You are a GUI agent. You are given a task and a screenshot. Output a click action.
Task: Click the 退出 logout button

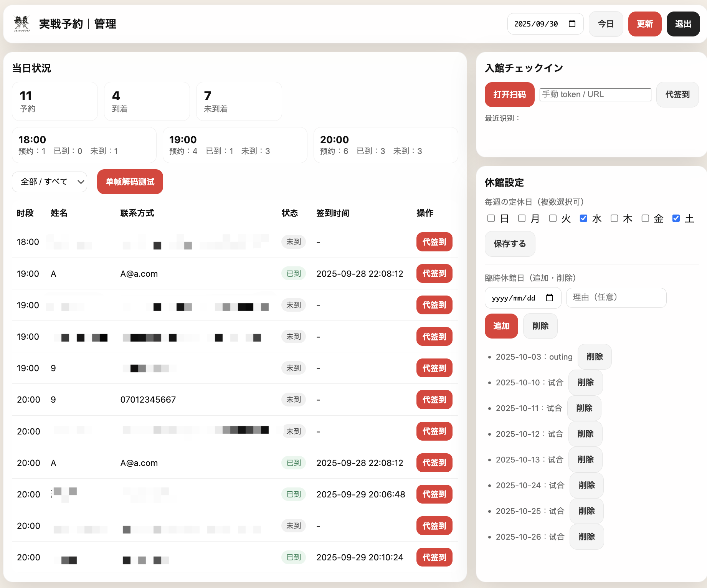coord(683,24)
